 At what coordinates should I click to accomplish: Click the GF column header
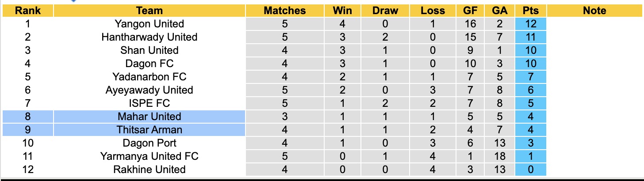(470, 11)
